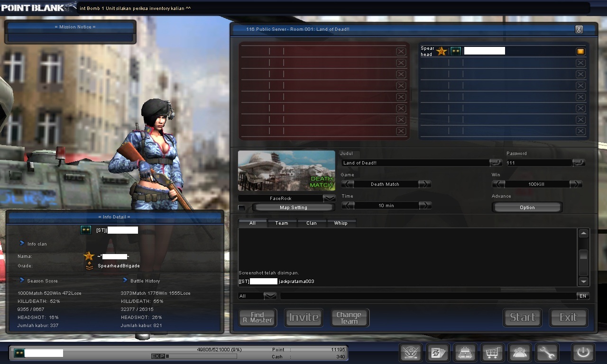607x364 pixels.
Task: Open the community friends icon
Action: (x=520, y=353)
